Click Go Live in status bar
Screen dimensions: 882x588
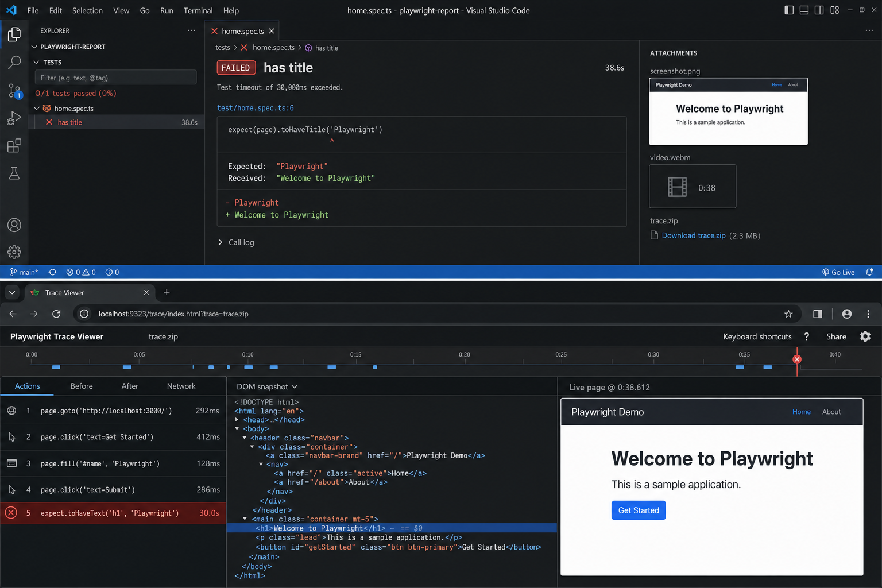tap(838, 272)
